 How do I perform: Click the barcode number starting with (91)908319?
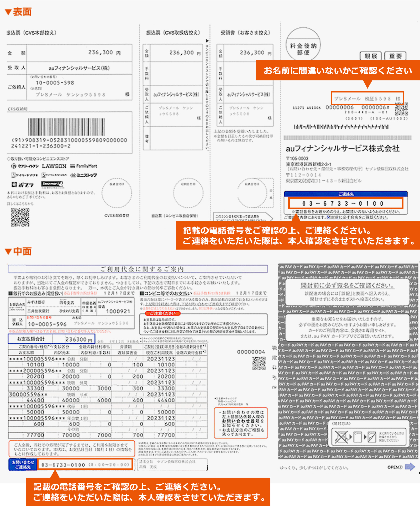click(x=69, y=140)
